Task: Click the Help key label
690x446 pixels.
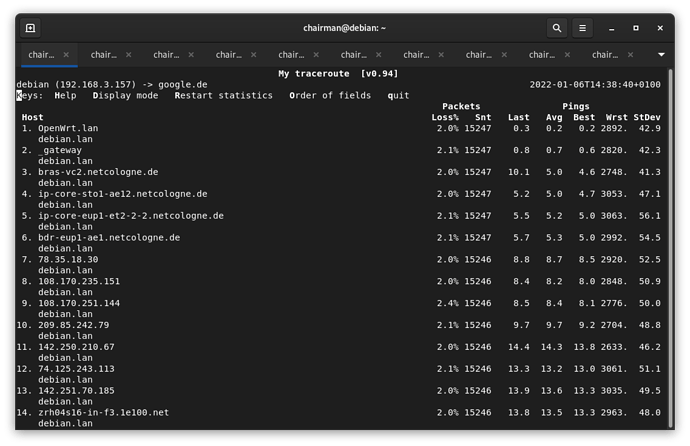Action: [65, 95]
